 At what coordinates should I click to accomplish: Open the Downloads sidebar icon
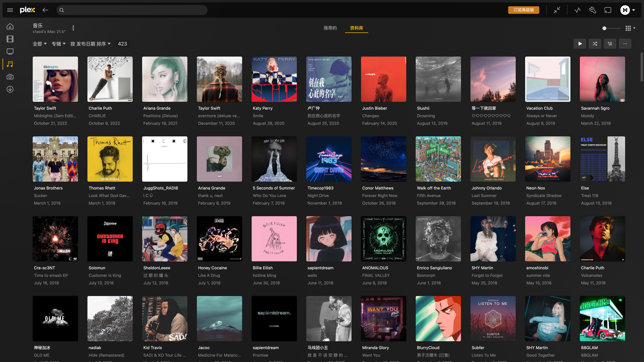(10, 89)
